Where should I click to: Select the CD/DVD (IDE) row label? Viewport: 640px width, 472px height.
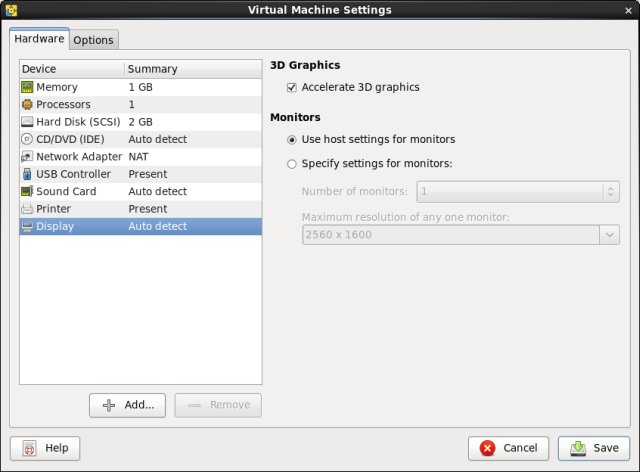point(70,139)
